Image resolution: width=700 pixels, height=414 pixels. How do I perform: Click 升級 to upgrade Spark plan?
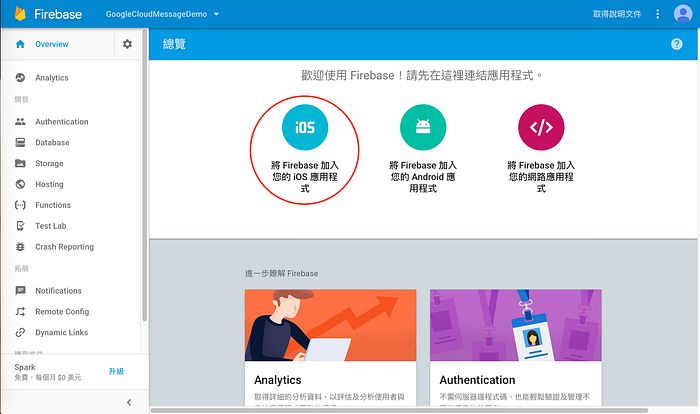point(116,372)
